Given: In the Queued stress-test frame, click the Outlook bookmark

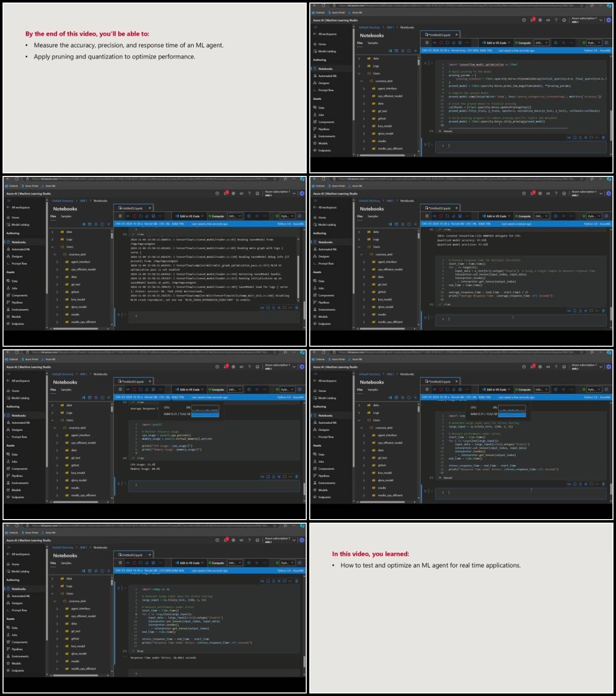Looking at the screenshot, I should pos(318,359).
